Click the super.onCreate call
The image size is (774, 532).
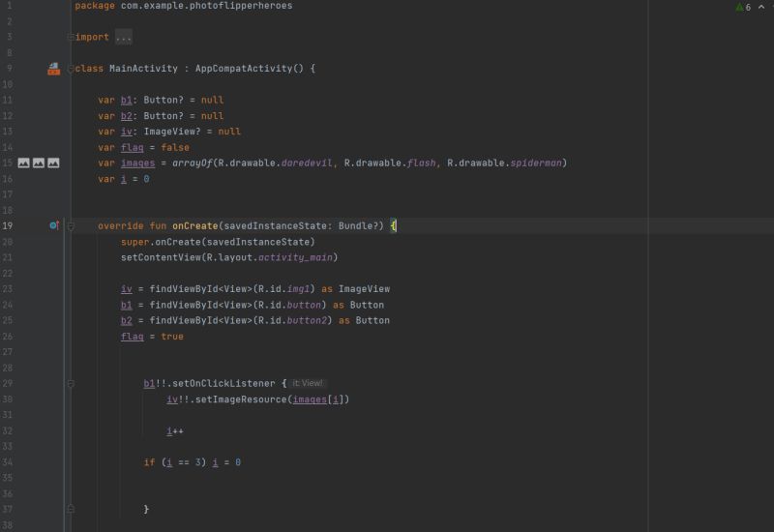coord(218,242)
